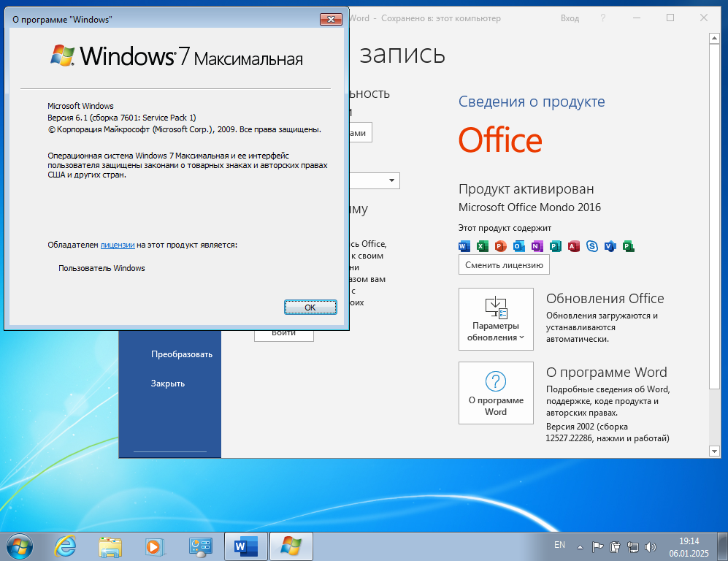Open the About Word button

tap(496, 393)
